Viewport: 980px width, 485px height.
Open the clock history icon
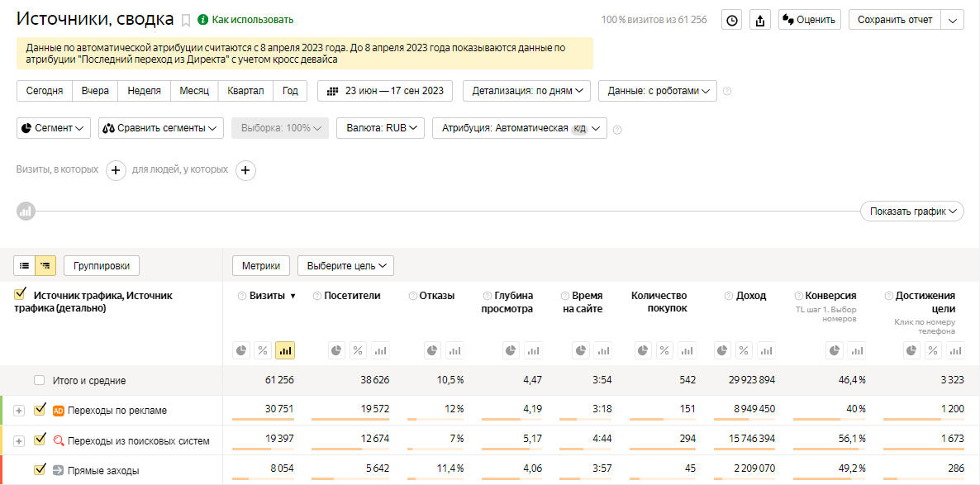(732, 20)
